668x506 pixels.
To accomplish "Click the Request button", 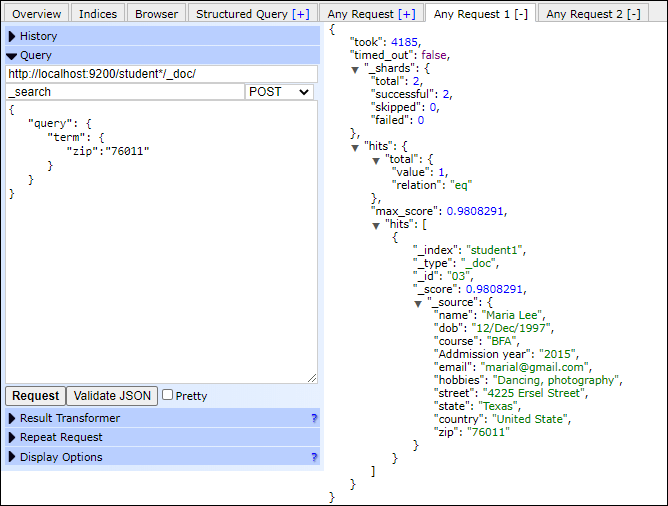I will click(x=36, y=396).
